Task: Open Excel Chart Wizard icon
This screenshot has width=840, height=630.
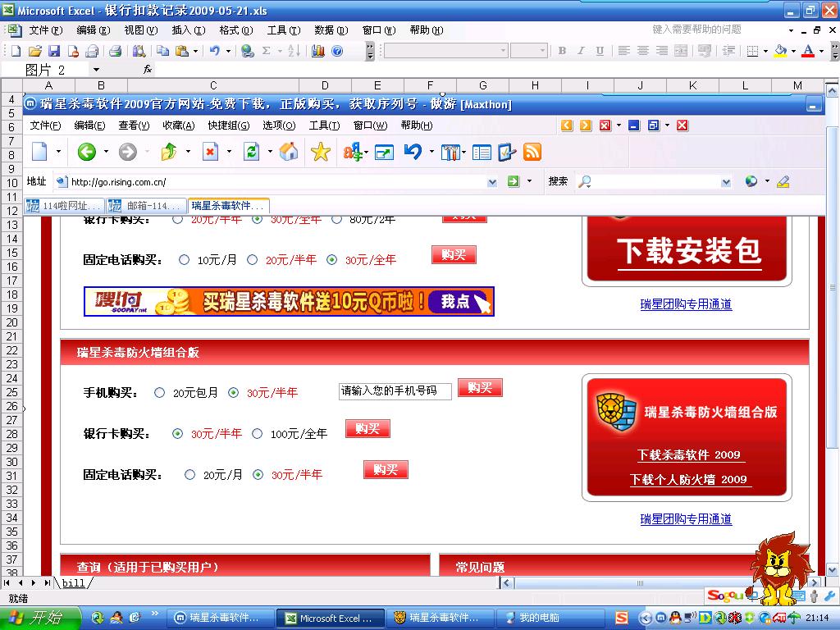Action: tap(318, 51)
